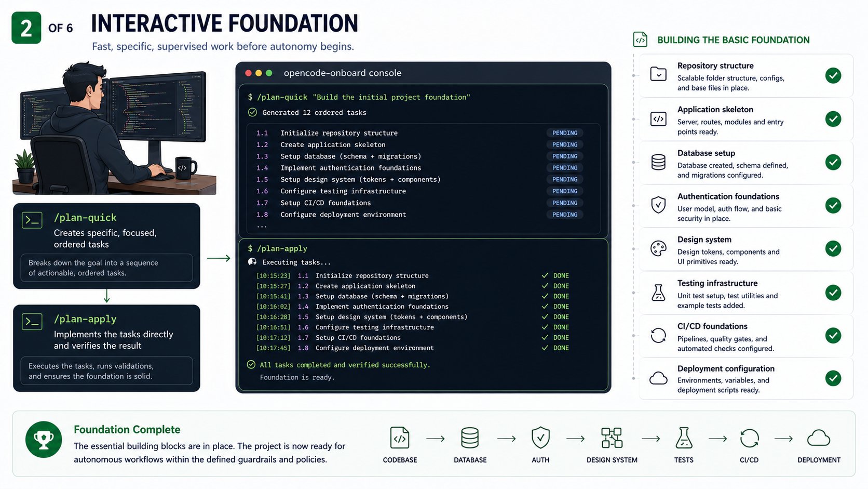Select the Database setup cylinder icon
The image size is (868, 489).
[658, 162]
